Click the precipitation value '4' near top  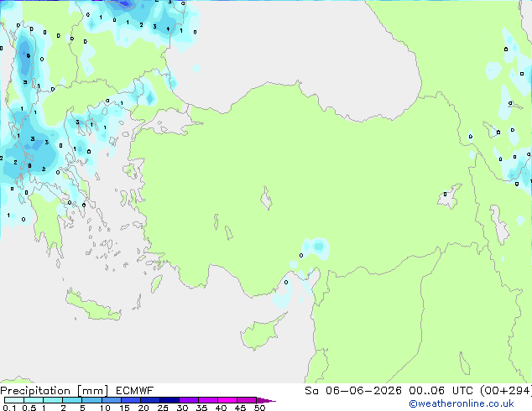(168, 29)
